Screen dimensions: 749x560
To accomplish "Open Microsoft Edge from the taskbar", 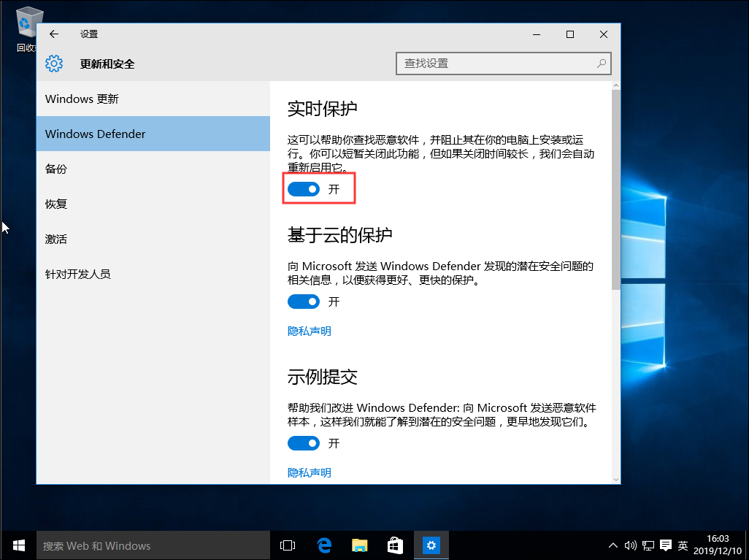I will pos(323,545).
